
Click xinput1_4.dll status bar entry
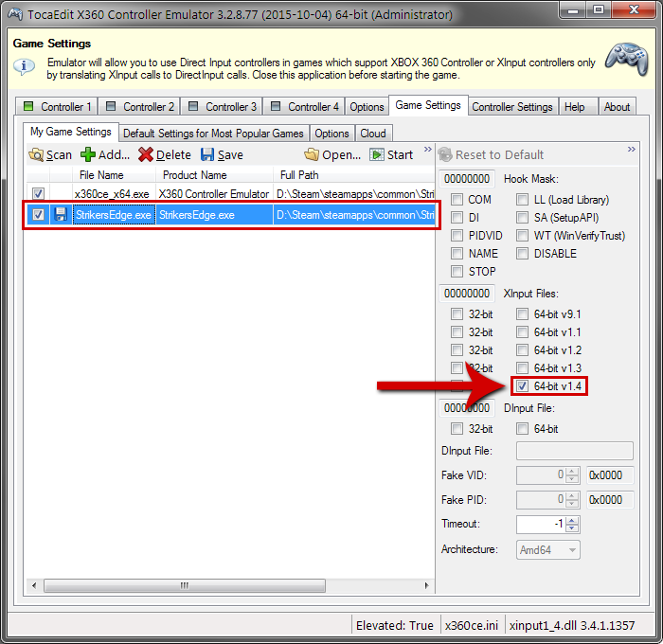(572, 625)
